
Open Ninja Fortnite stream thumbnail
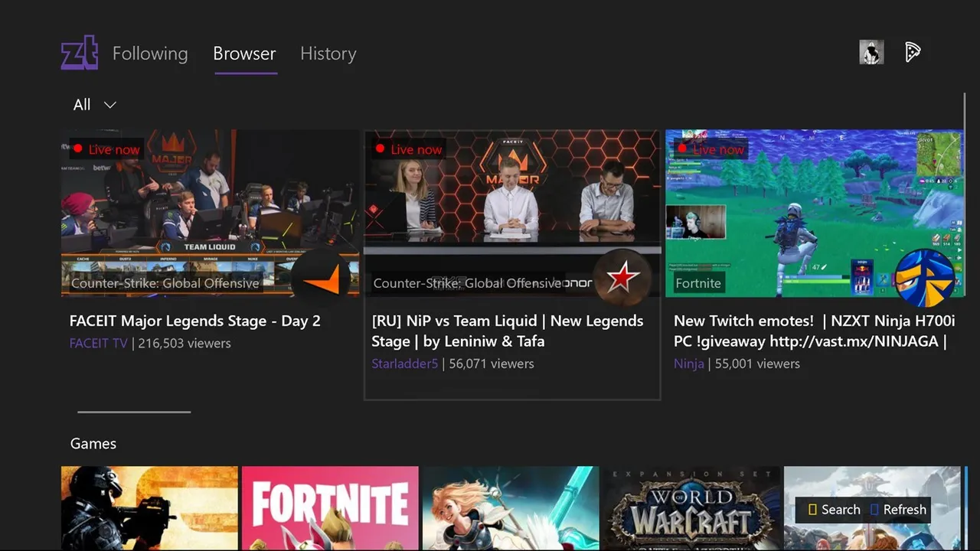click(x=815, y=213)
